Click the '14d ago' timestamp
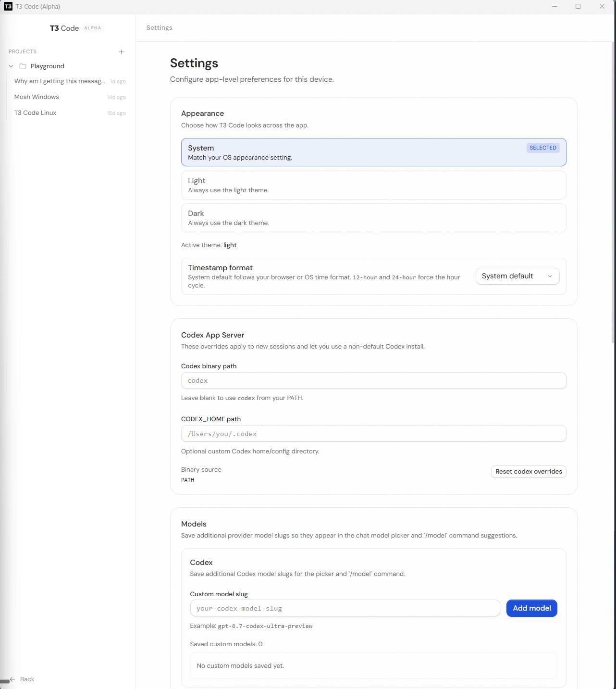This screenshot has height=689, width=616. [116, 98]
